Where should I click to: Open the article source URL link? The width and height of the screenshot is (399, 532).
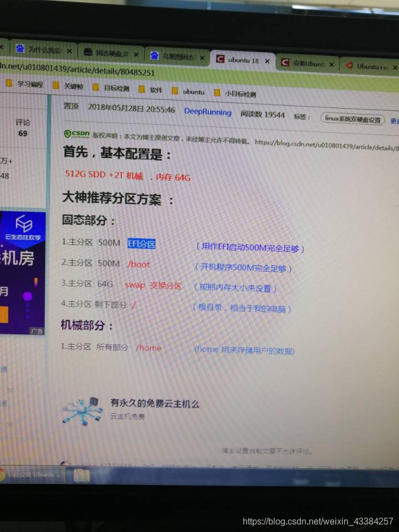pyautogui.click(x=326, y=145)
